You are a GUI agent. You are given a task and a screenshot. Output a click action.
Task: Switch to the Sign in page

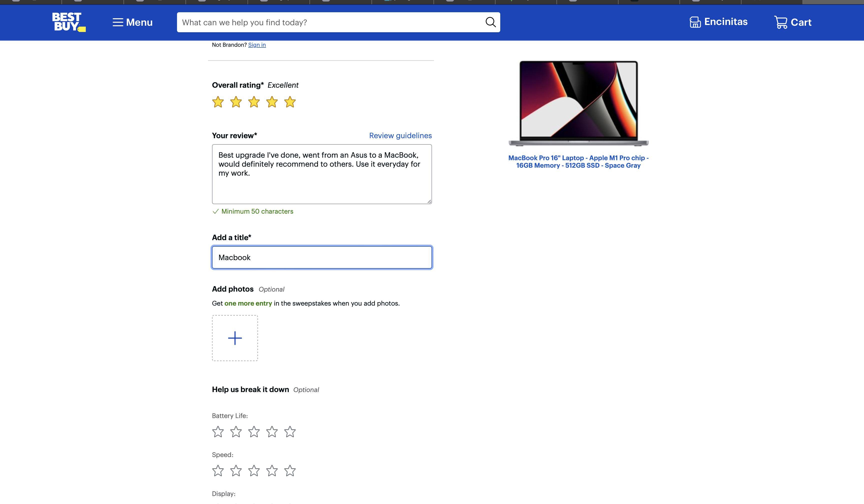click(x=257, y=44)
